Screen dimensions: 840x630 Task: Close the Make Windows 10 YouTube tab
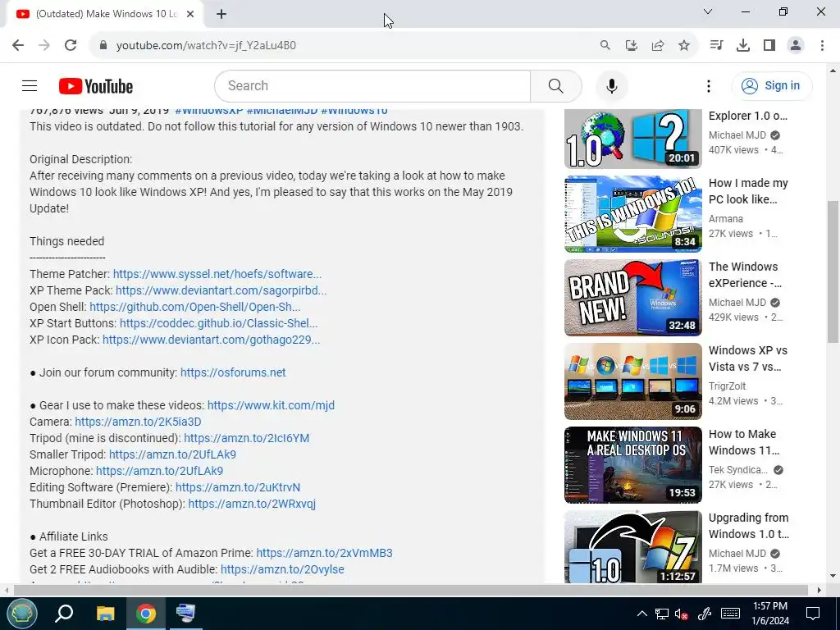point(190,14)
